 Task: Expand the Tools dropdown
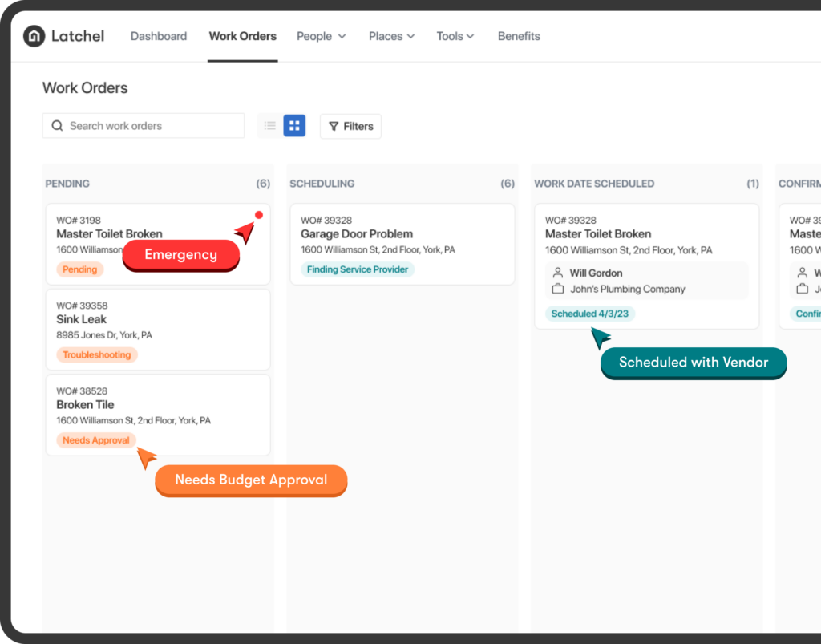[x=455, y=36]
